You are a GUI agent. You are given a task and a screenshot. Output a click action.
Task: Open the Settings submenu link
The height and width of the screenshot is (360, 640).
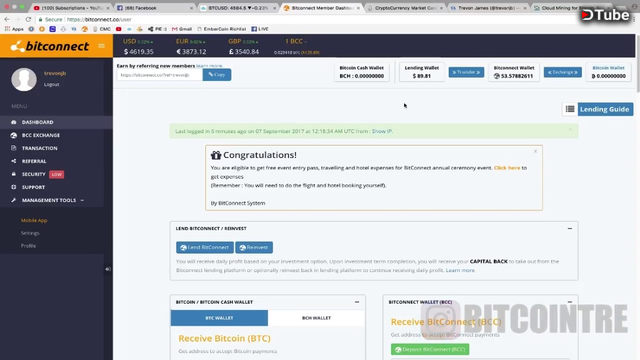pyautogui.click(x=30, y=233)
